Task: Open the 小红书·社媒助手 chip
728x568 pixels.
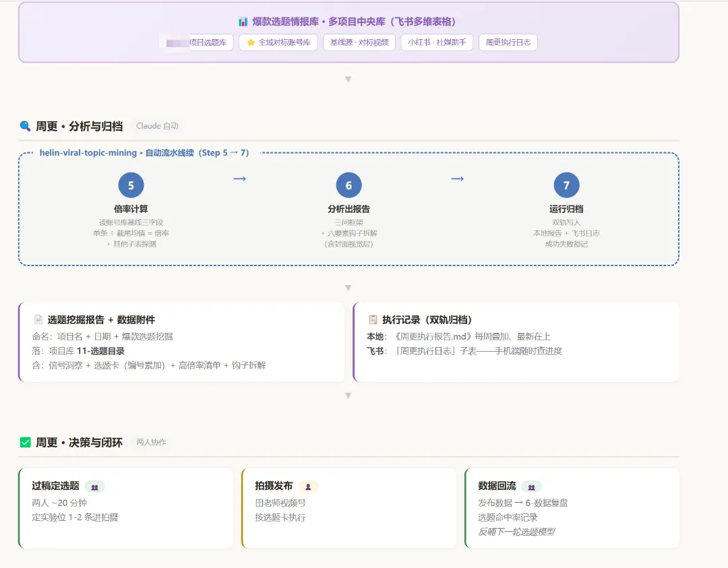Action: coord(437,42)
